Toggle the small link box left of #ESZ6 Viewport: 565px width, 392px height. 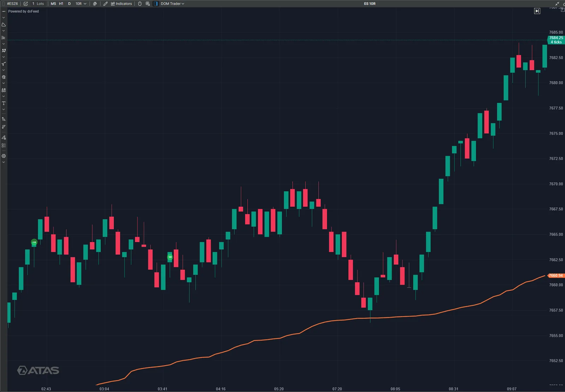point(4,4)
